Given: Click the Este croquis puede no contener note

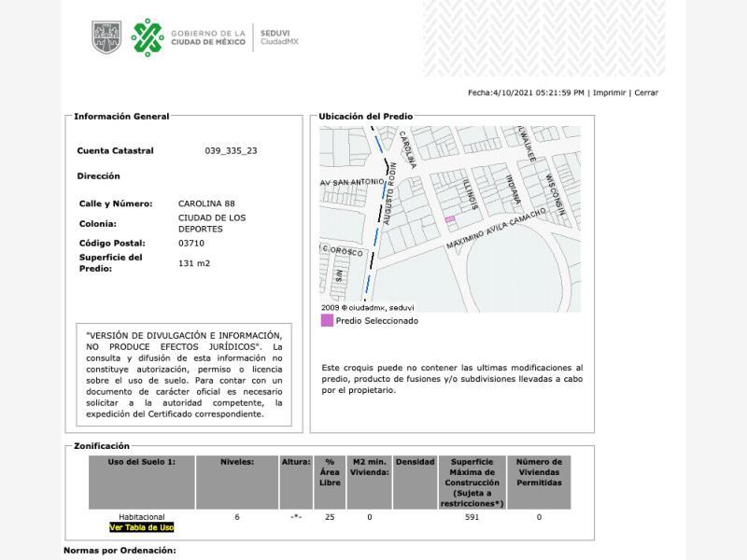Looking at the screenshot, I should point(452,379).
